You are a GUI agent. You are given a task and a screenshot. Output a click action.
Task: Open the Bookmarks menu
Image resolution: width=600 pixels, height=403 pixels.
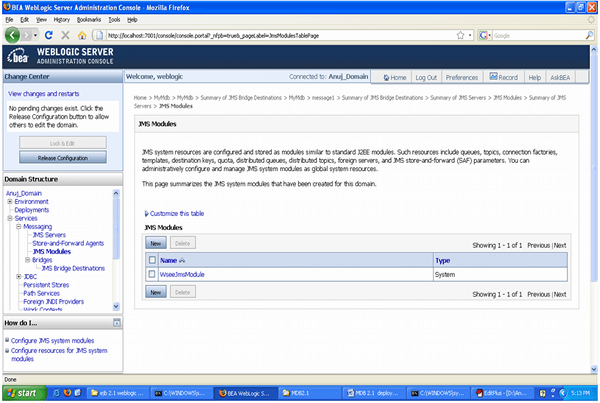(89, 19)
